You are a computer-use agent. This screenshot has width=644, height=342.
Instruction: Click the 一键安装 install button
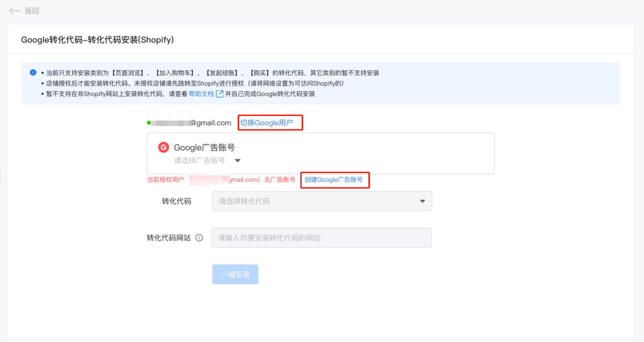pyautogui.click(x=235, y=274)
